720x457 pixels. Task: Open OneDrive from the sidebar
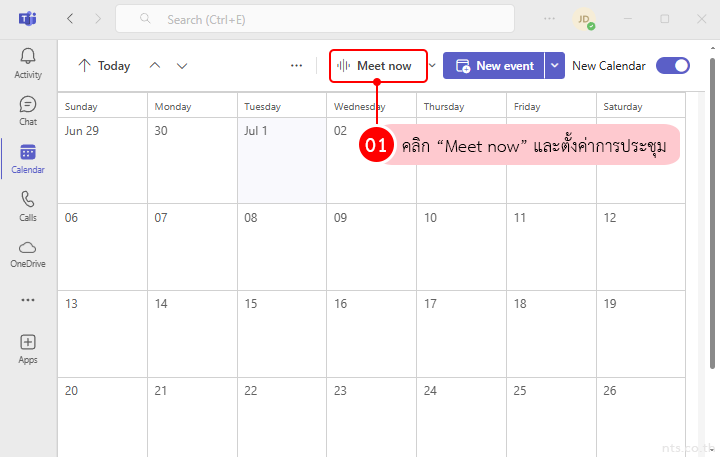point(28,253)
